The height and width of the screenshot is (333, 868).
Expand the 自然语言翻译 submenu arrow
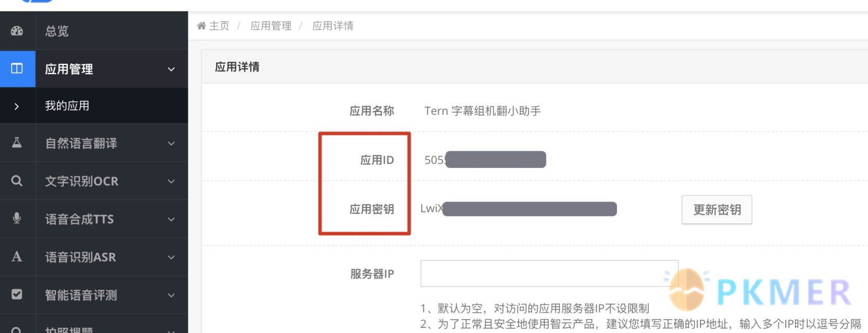tap(171, 143)
